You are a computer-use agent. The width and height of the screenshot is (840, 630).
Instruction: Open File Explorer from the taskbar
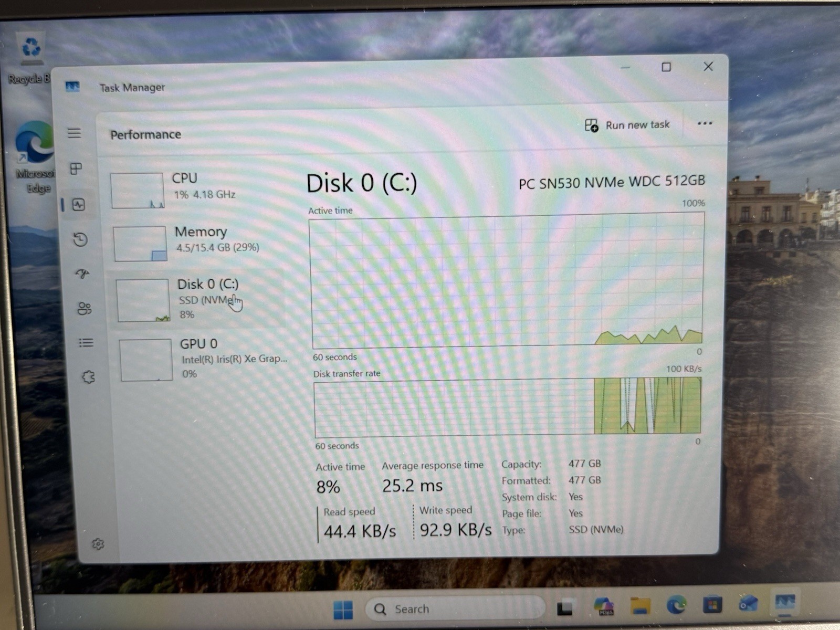(x=640, y=606)
